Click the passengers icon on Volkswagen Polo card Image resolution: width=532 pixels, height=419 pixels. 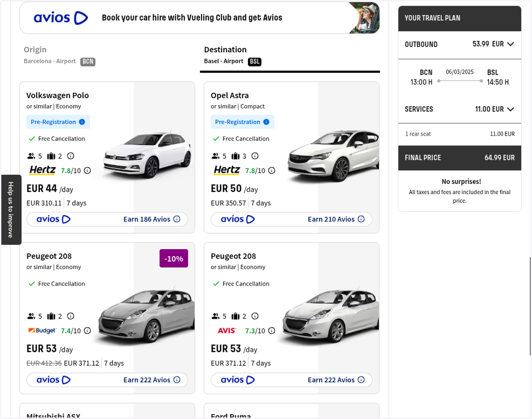point(31,156)
